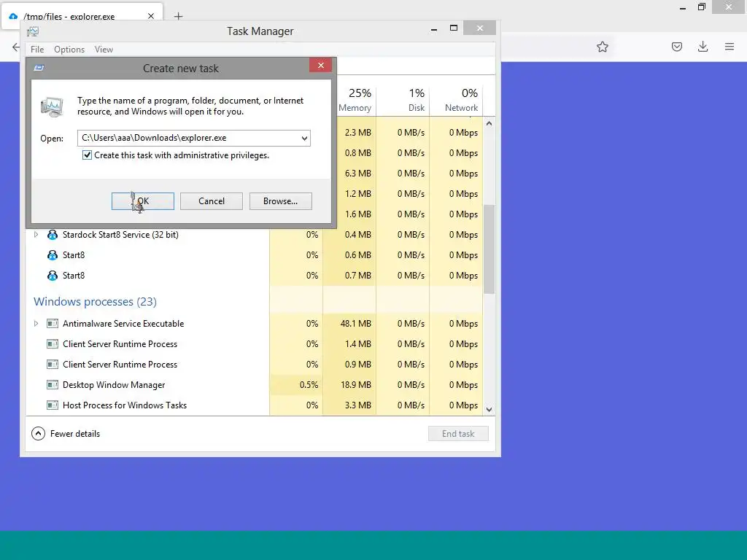The image size is (747, 560).
Task: Click the Firefox back arrow
Action: 16,47
